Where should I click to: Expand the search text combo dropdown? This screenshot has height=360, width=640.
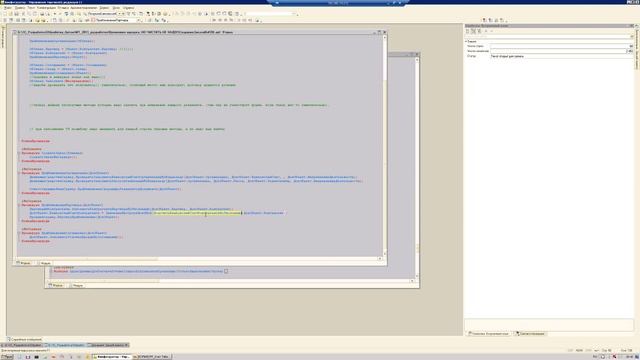pos(119,14)
